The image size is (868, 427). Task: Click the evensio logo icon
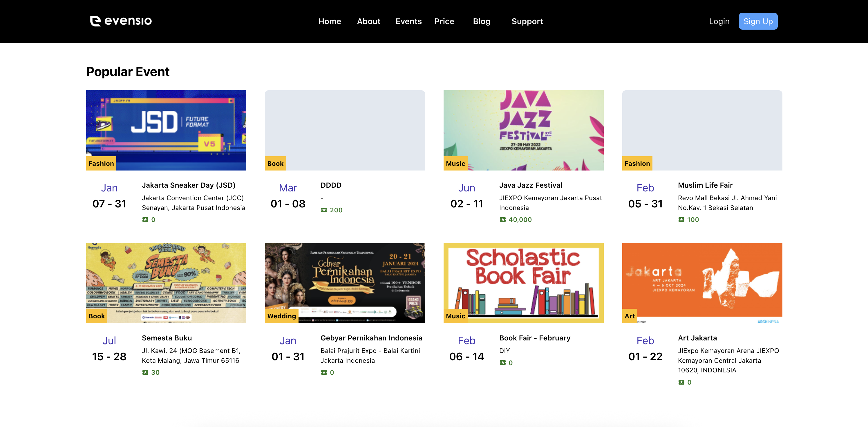(95, 21)
